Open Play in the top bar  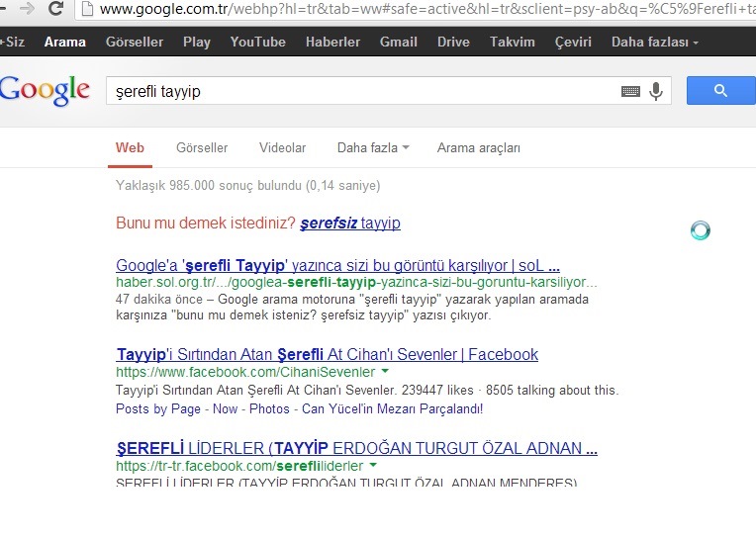(197, 43)
